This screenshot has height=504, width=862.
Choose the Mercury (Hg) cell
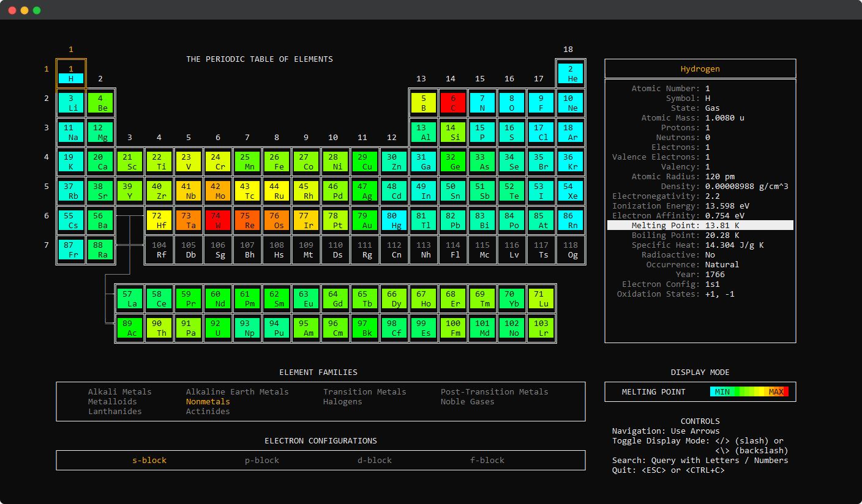[x=394, y=220]
